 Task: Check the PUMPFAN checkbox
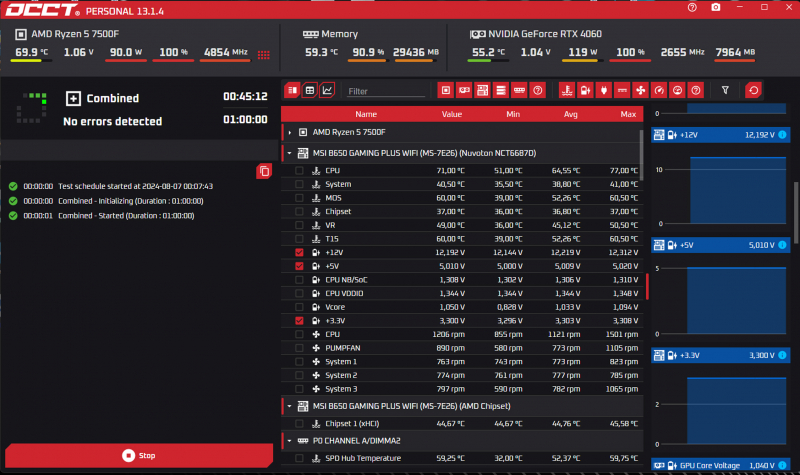point(299,348)
